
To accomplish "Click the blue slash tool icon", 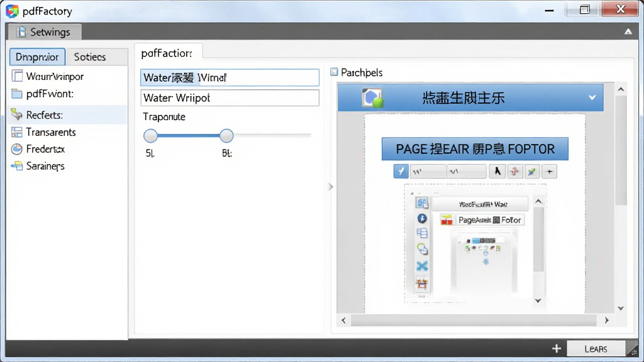I will [401, 171].
